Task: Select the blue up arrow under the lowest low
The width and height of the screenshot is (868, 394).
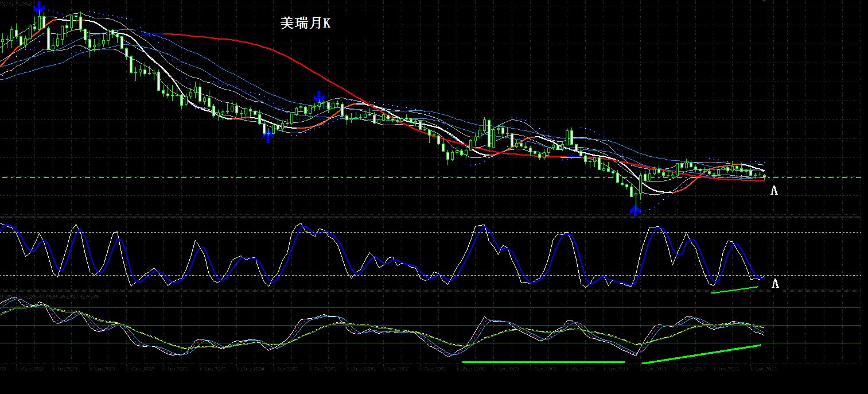Action: click(x=635, y=209)
